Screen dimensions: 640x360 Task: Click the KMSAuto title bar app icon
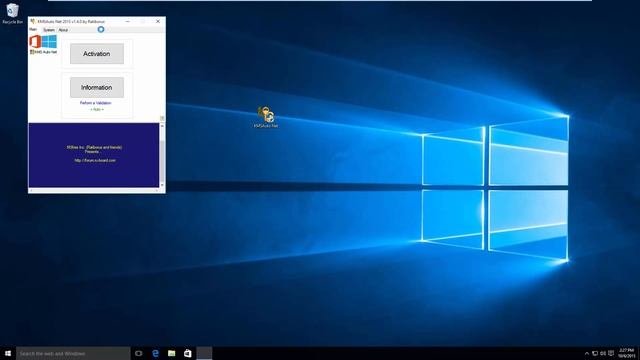33,21
